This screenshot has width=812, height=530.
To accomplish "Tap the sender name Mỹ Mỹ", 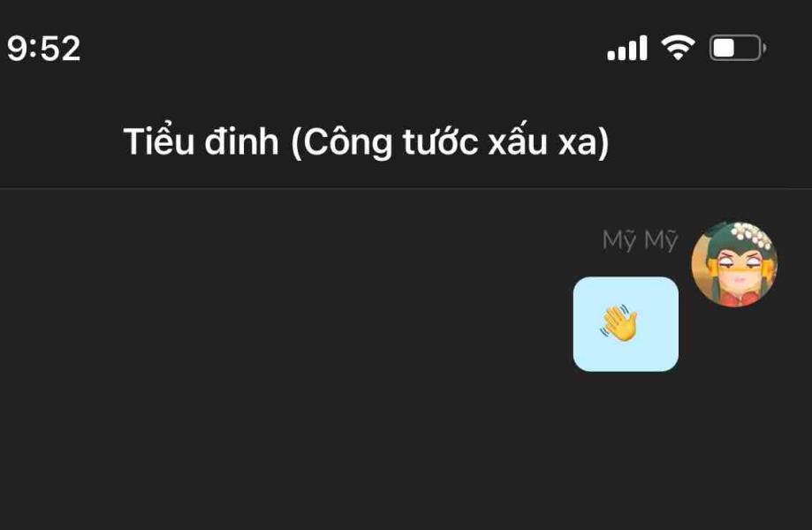I will point(640,240).
